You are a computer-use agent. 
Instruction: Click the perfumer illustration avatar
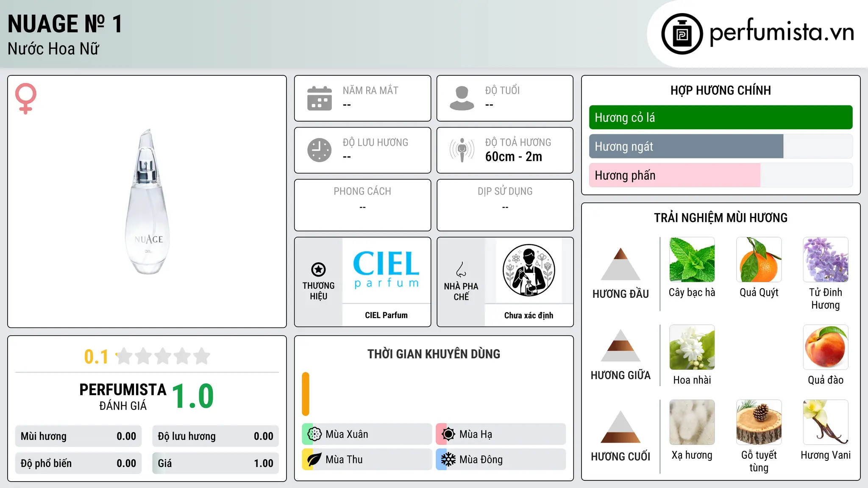tap(529, 270)
